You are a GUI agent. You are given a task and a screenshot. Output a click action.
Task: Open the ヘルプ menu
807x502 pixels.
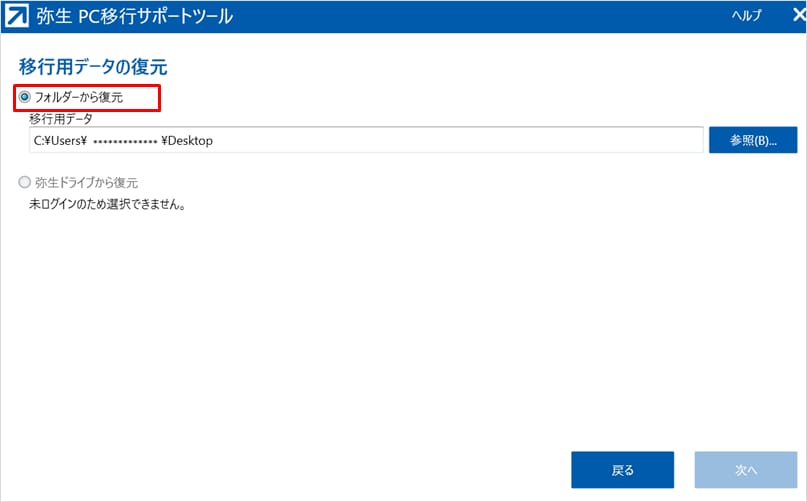pos(746,16)
